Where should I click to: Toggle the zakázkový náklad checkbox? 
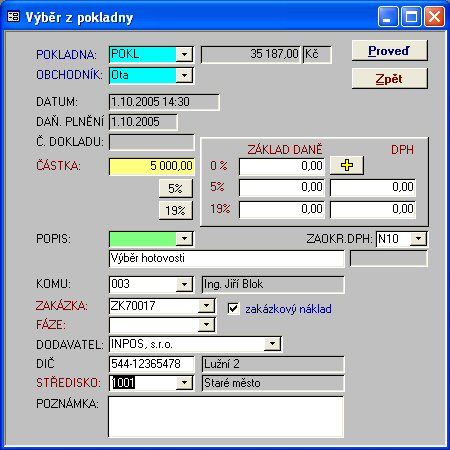[233, 308]
